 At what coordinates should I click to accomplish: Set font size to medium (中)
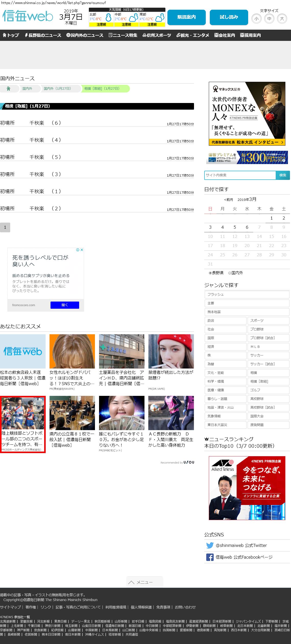(x=269, y=19)
